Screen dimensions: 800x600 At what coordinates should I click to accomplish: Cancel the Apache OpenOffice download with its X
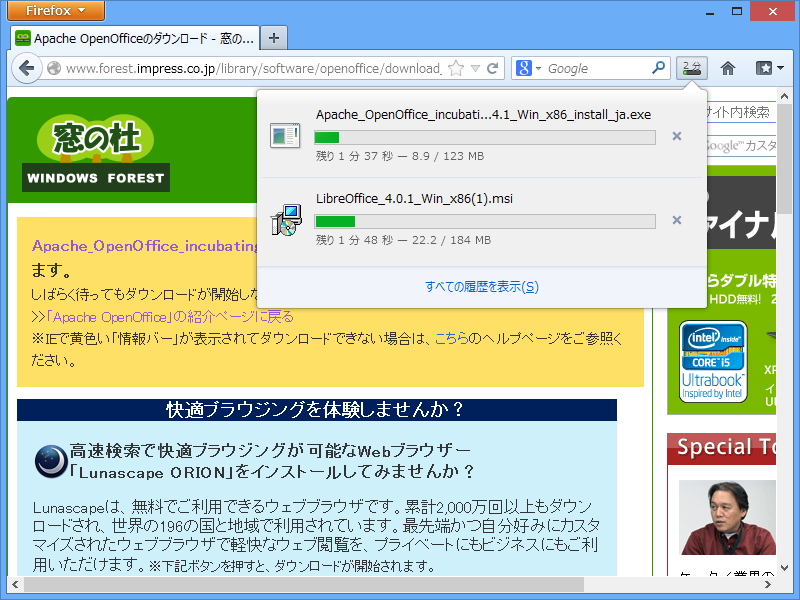[x=677, y=137]
